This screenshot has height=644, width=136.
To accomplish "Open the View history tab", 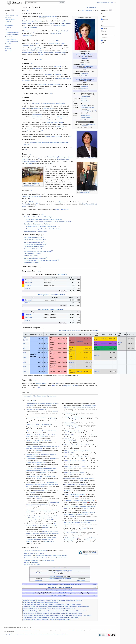I will coord(88,11).
